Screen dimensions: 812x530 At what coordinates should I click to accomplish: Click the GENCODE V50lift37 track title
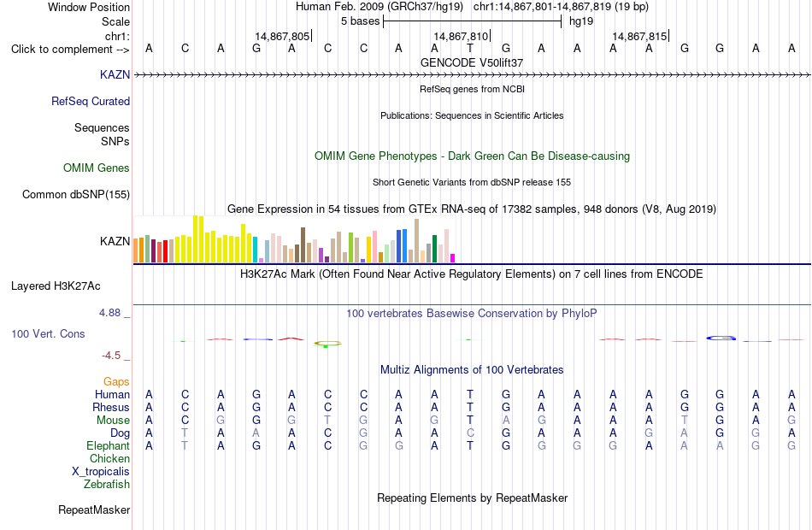point(472,62)
